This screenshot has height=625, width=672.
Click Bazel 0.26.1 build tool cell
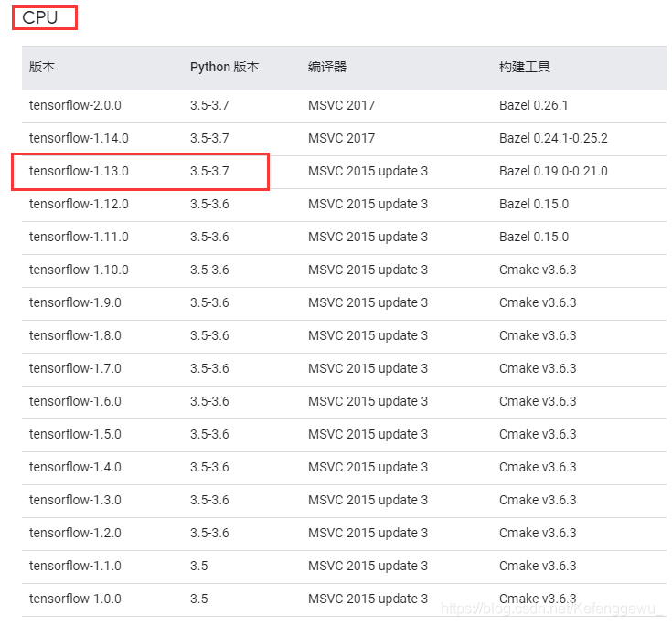[534, 105]
